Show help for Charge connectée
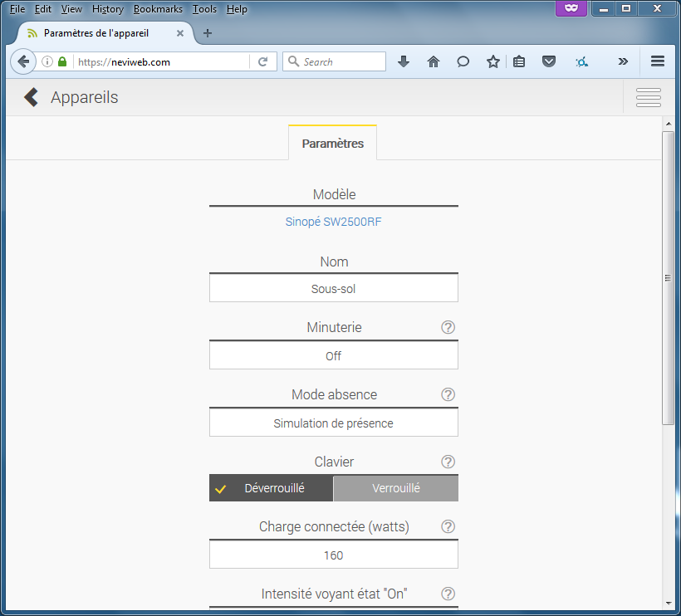Image resolution: width=681 pixels, height=616 pixels. [448, 526]
